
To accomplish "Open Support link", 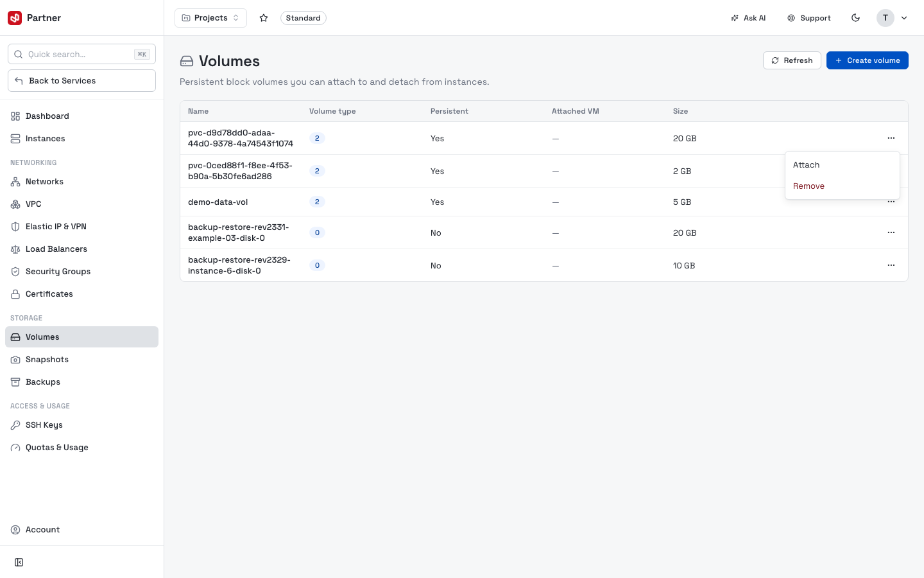I will [809, 18].
